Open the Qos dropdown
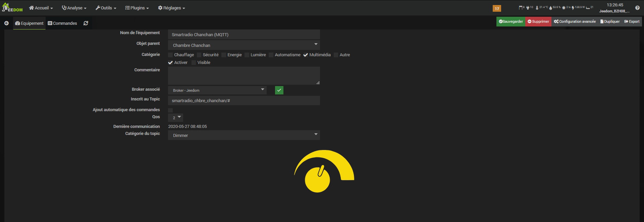 (175, 118)
